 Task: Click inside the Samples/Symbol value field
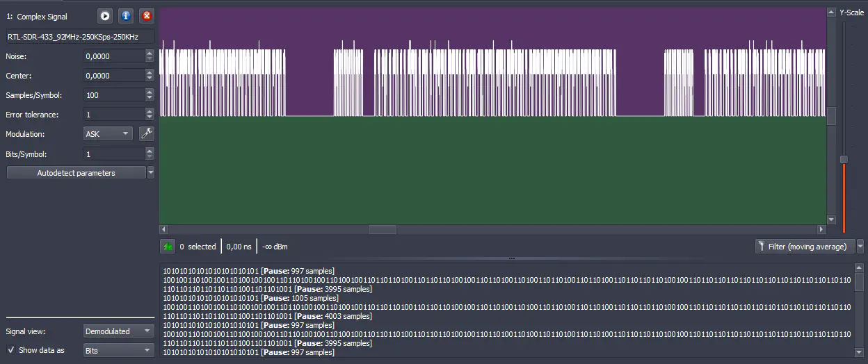[113, 95]
